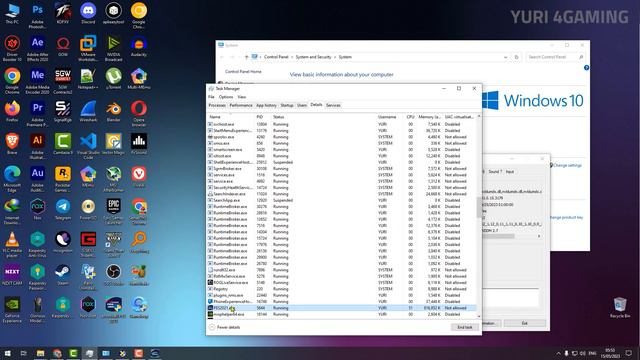
Task: Sort processes by the PID column
Action: point(263,117)
